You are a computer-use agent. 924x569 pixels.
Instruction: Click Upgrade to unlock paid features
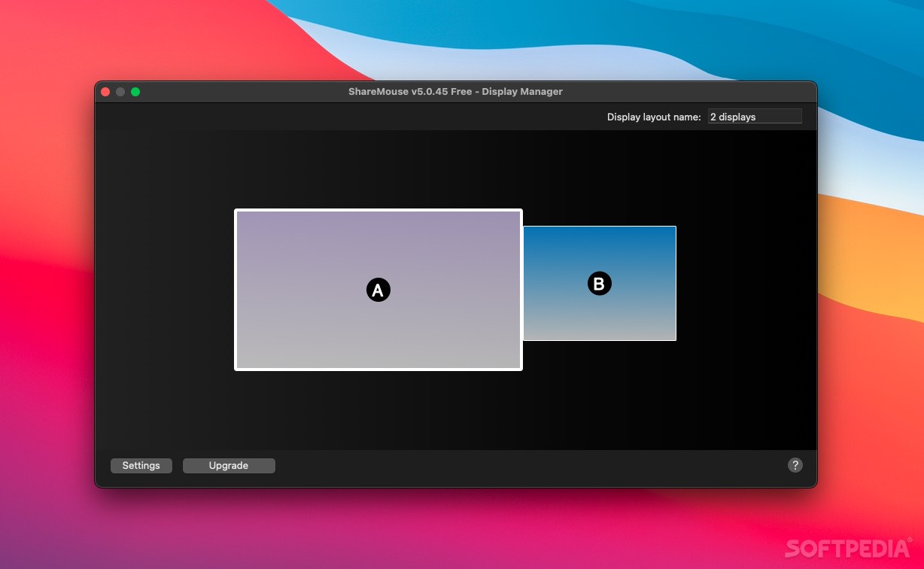pyautogui.click(x=228, y=465)
